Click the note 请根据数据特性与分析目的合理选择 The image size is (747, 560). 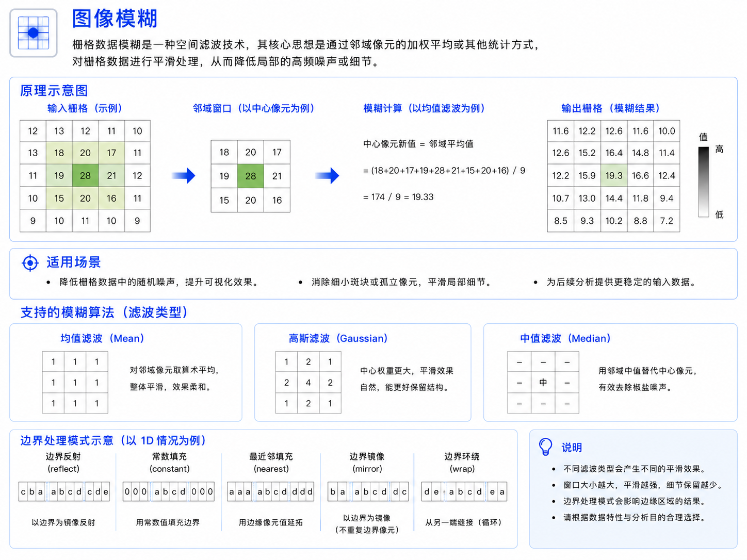coord(635,517)
